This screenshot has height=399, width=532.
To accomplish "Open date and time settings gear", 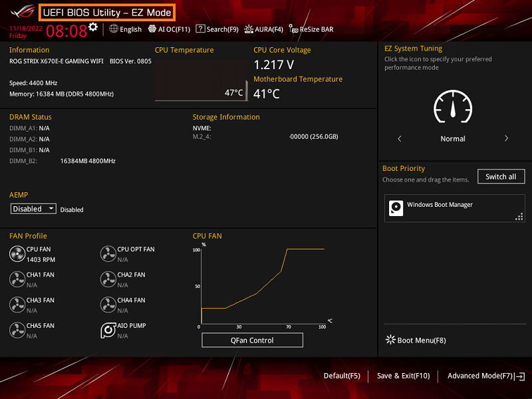I will click(x=93, y=27).
